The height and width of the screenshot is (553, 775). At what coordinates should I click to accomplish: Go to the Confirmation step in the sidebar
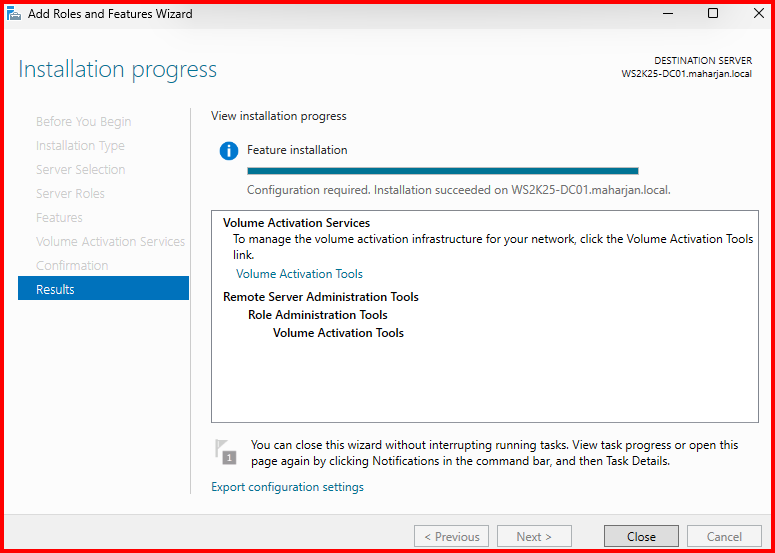pyautogui.click(x=72, y=265)
